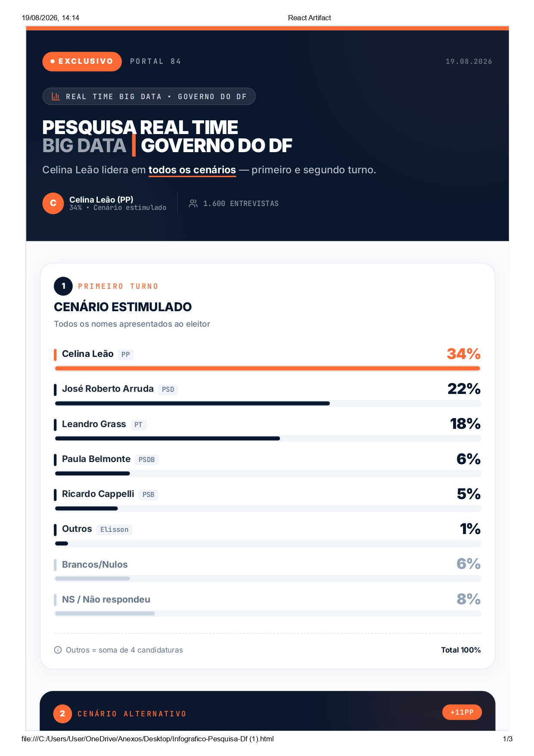
Task: Click the bar chart icon in Real Time Big Data pill
Action: [56, 97]
